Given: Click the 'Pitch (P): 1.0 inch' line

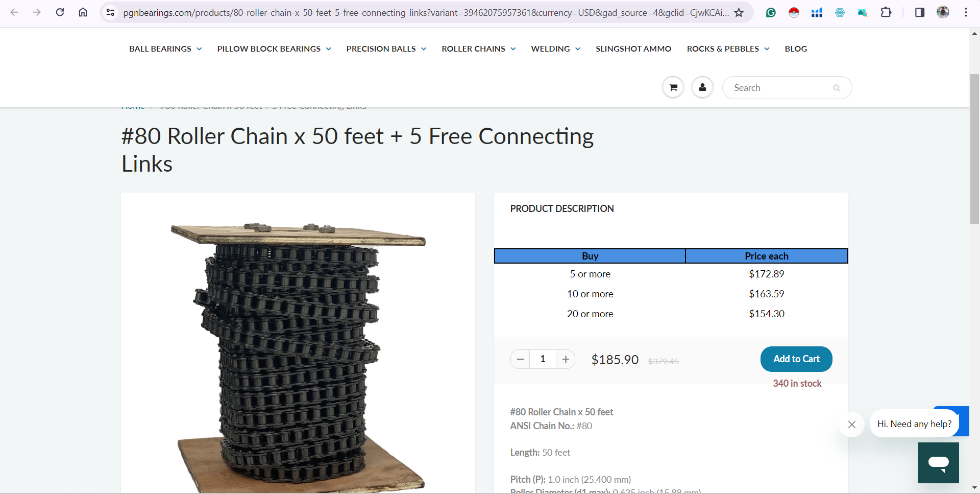Looking at the screenshot, I should 571,479.
